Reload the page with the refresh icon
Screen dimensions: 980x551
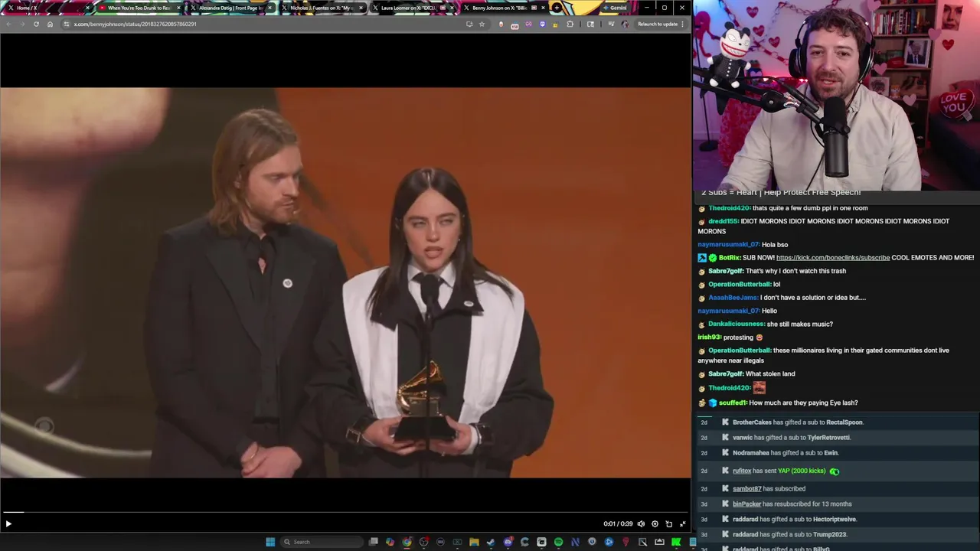tap(36, 24)
